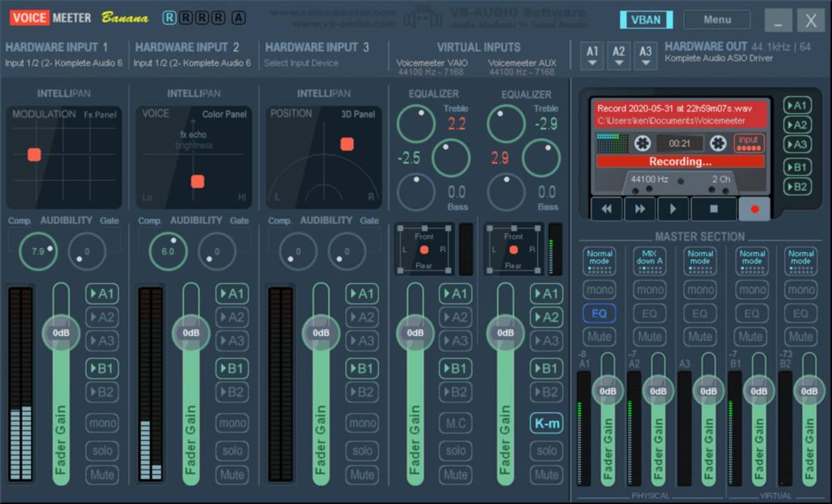Fast forward the cassette recorder
Viewport: 832px width, 504px height.
pyautogui.click(x=640, y=209)
